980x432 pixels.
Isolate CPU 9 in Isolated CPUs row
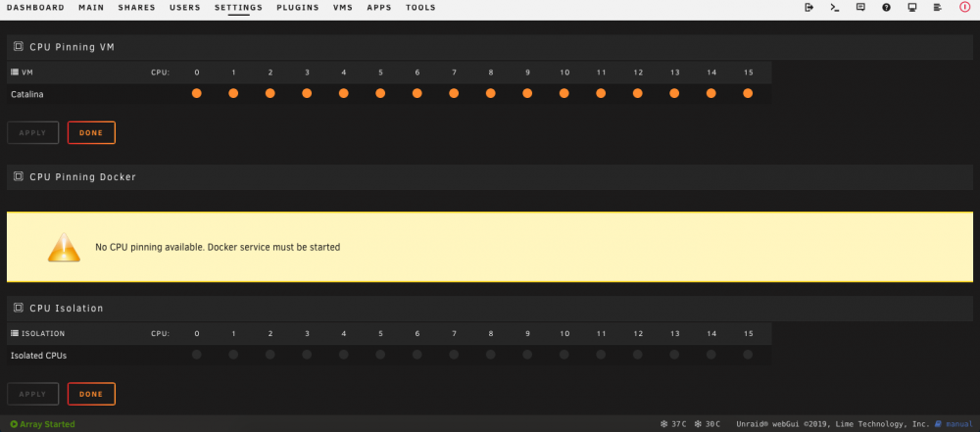[527, 355]
